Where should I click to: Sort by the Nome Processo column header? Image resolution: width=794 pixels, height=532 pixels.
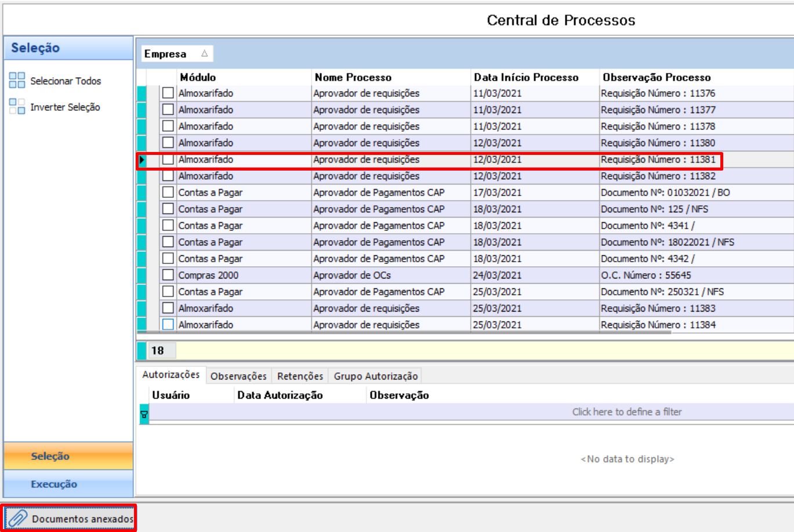click(391, 77)
